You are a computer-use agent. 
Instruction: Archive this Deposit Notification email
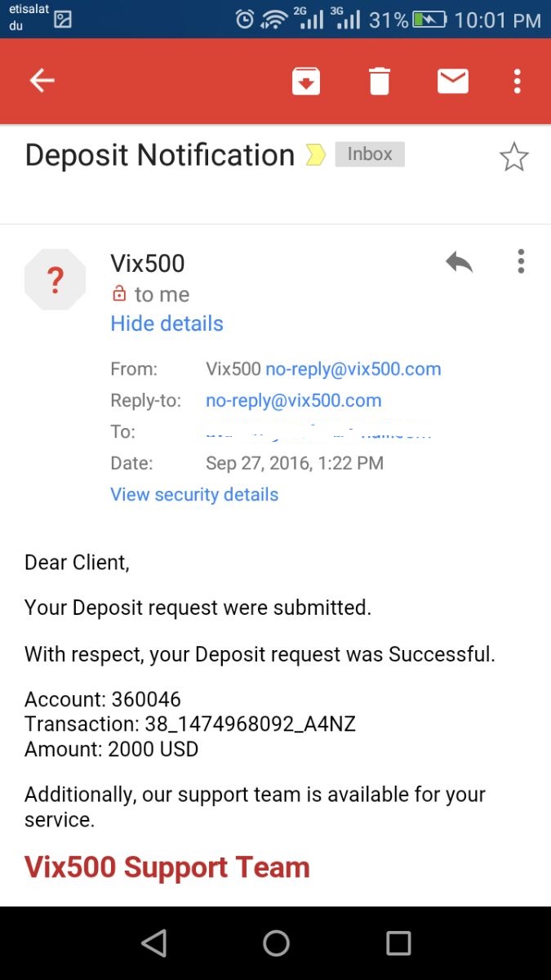tap(306, 81)
